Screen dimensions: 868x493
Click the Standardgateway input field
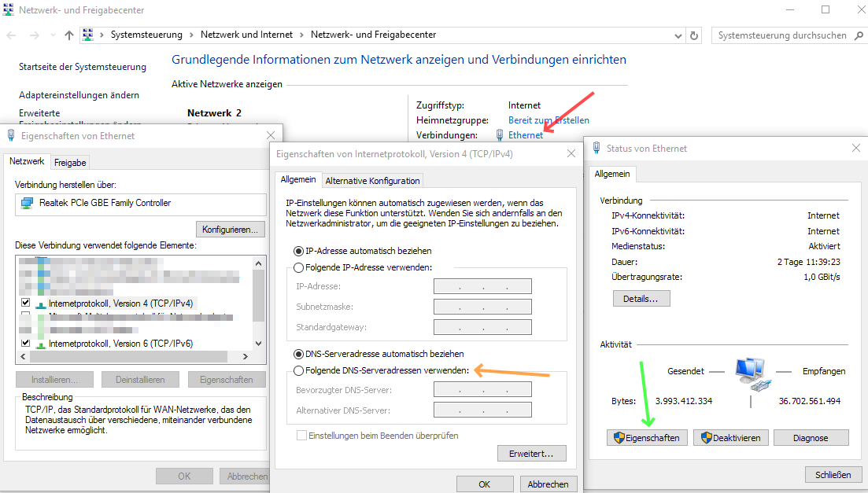(482, 327)
